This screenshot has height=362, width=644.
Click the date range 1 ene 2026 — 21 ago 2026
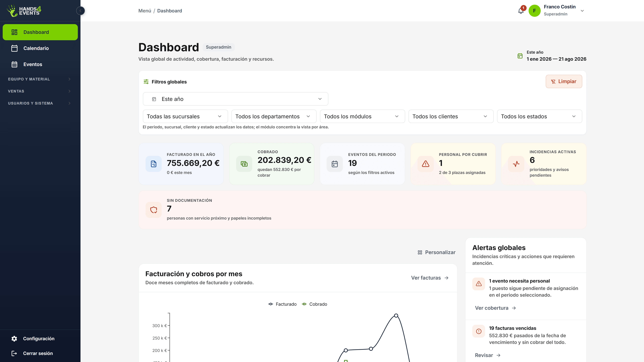pos(556,59)
